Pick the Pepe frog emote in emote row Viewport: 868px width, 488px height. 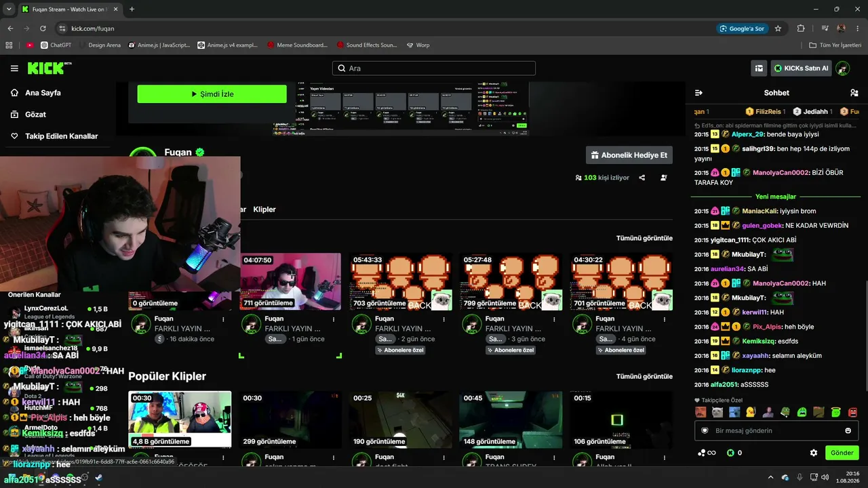785,412
